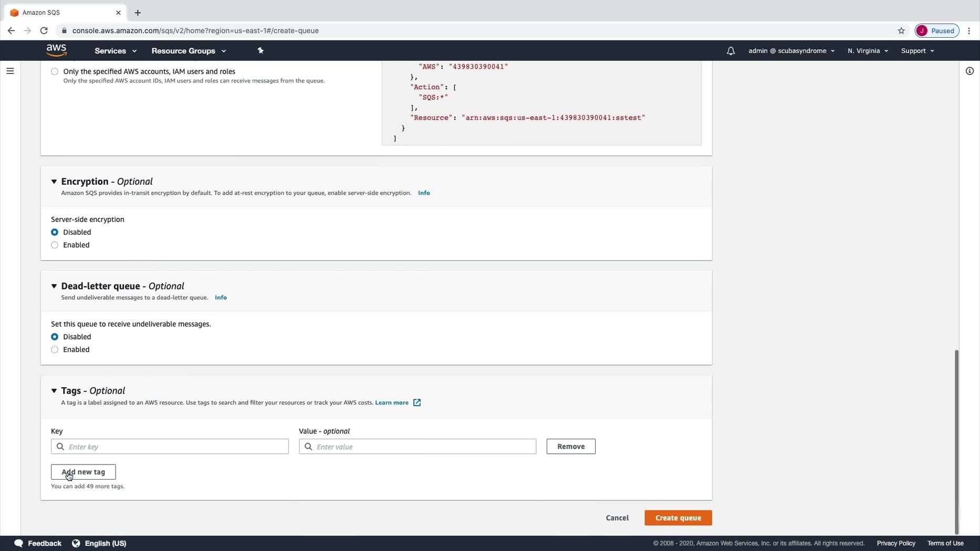Open the Terms of Use link
980x551 pixels.
point(945,543)
